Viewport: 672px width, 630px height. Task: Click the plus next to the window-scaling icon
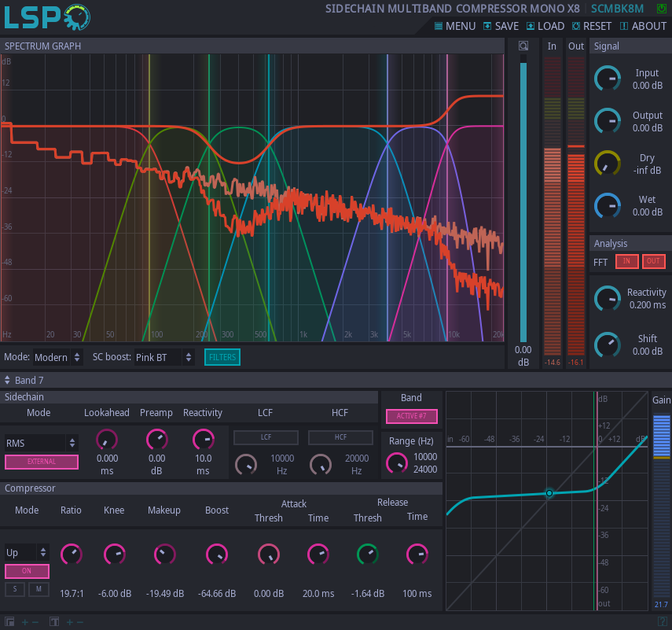coord(25,622)
